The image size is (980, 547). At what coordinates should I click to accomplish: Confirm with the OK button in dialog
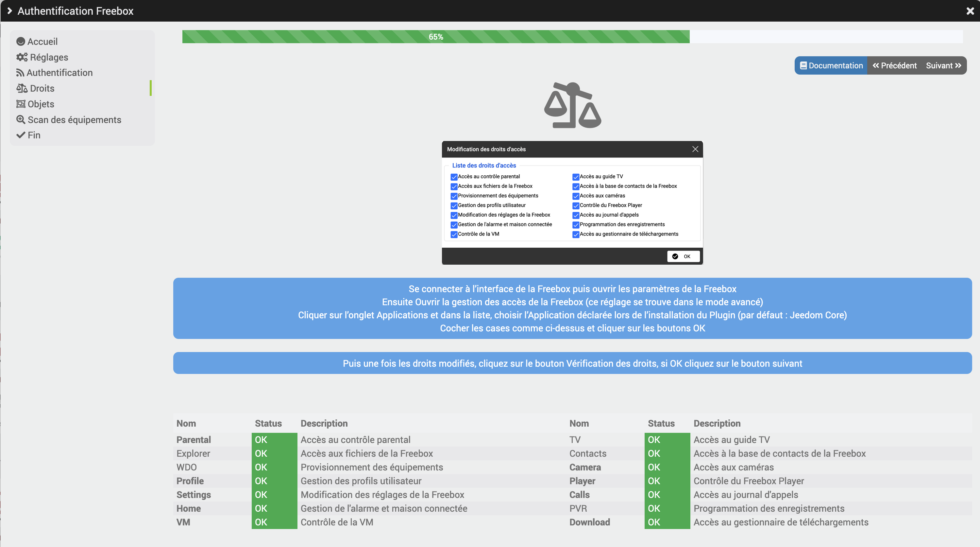[x=683, y=256]
